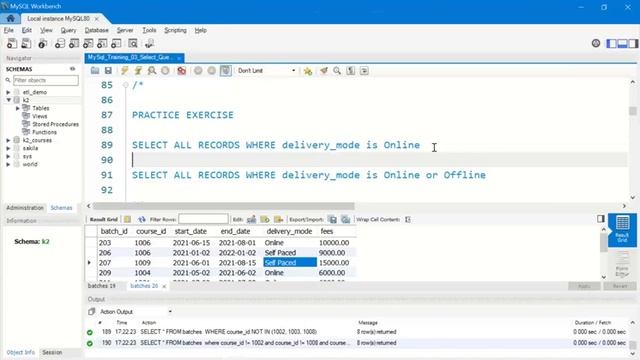Open the Result Grid side panel button

point(622,230)
